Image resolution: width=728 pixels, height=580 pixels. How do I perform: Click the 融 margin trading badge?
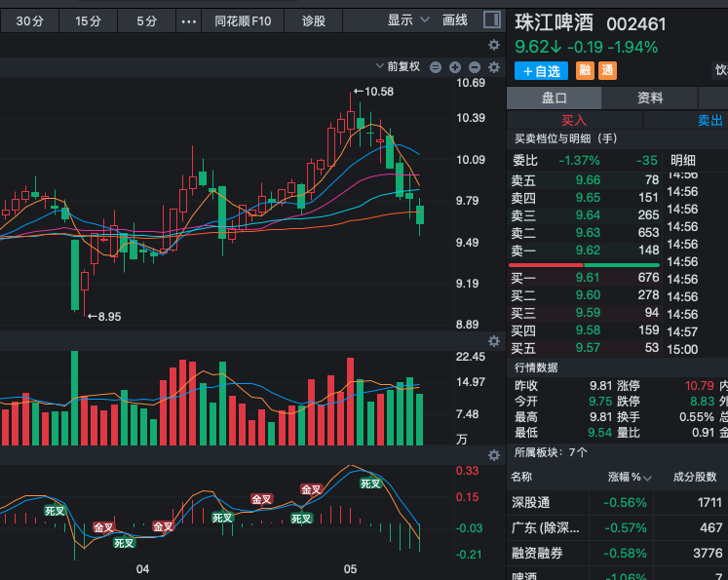pos(585,71)
